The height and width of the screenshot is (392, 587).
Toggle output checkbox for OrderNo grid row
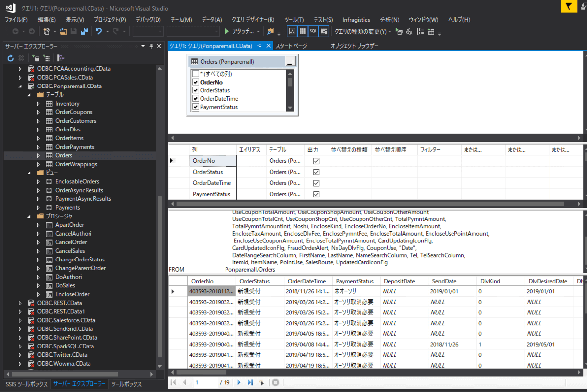pos(316,161)
